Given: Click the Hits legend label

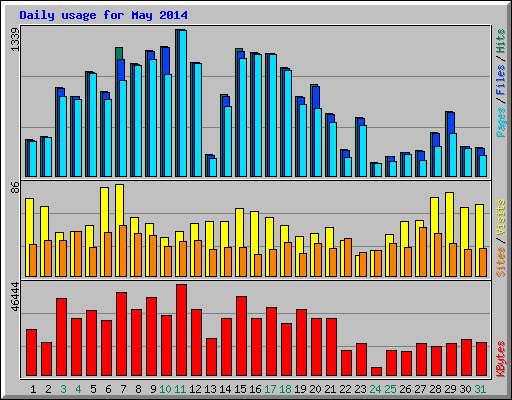Looking at the screenshot, I should pos(500,41).
